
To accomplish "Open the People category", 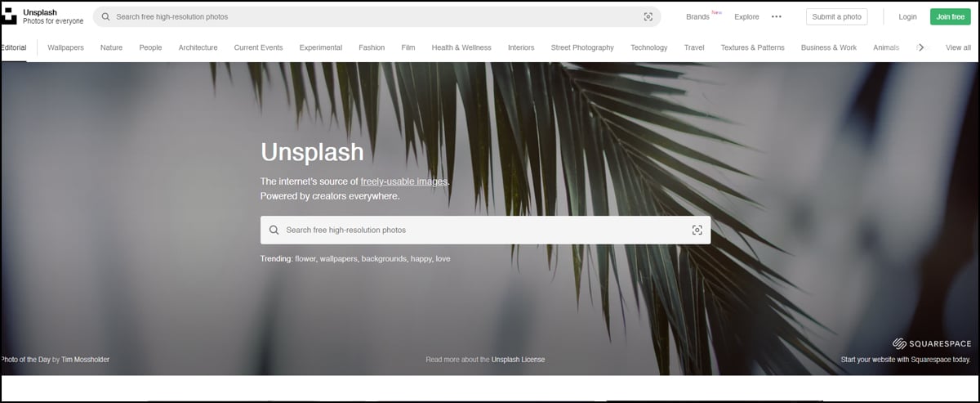I will (150, 47).
